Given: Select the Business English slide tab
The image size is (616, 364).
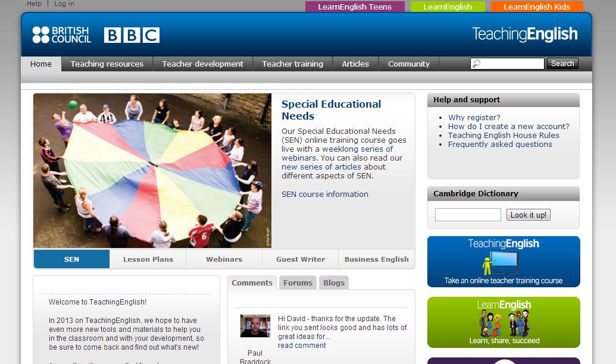Looking at the screenshot, I should [x=376, y=259].
